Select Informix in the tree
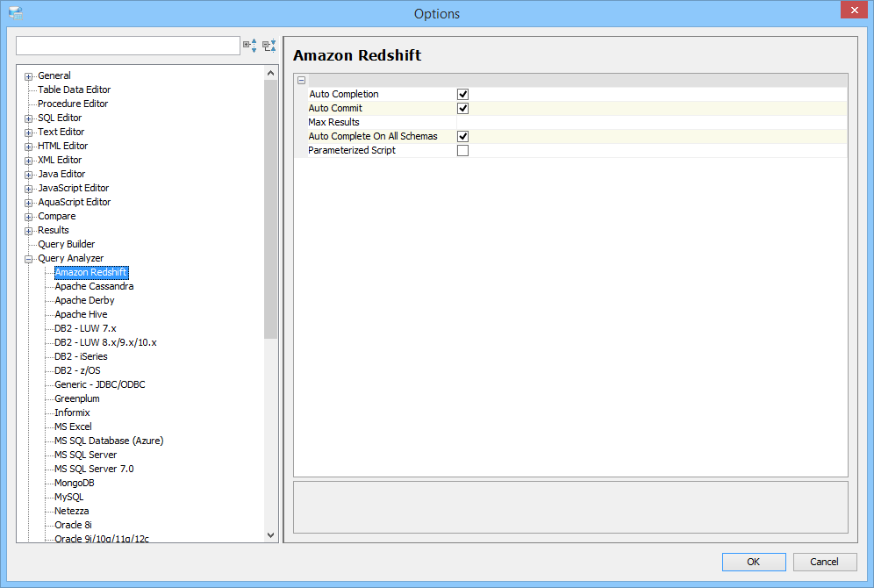Screen dimensions: 874x588 click(72, 412)
